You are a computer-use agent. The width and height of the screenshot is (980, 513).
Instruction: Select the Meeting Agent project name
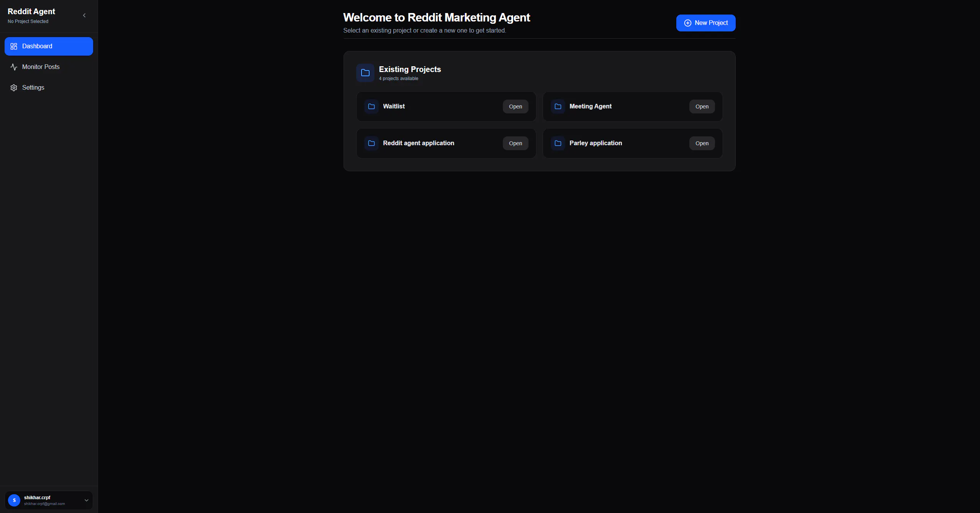click(590, 107)
